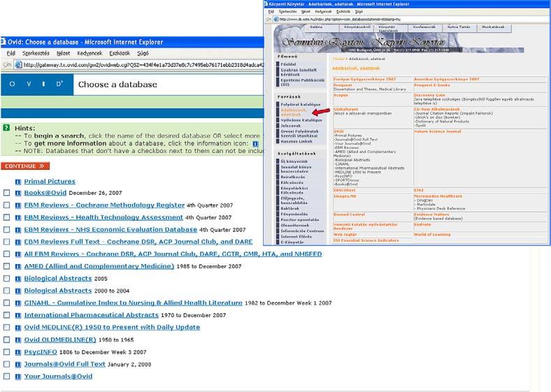Click the info icon next to Books@Ovid
This screenshot has width=551, height=392.
(18, 193)
